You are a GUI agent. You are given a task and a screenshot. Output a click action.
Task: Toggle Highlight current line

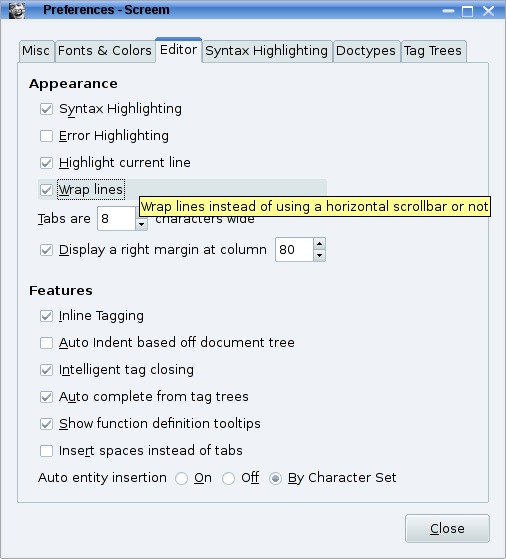pos(46,163)
